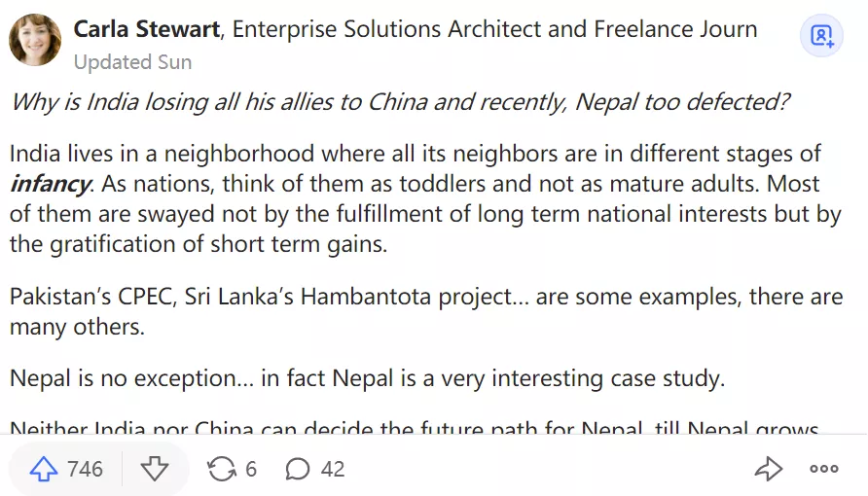Click the paragraph mentioning Pakistan's CPEC
Image resolution: width=868 pixels, height=496 pixels.
click(425, 311)
